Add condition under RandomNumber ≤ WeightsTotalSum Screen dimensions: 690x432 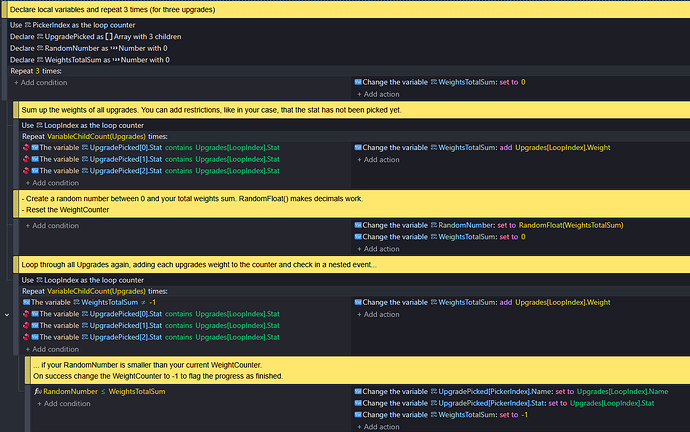click(63, 403)
